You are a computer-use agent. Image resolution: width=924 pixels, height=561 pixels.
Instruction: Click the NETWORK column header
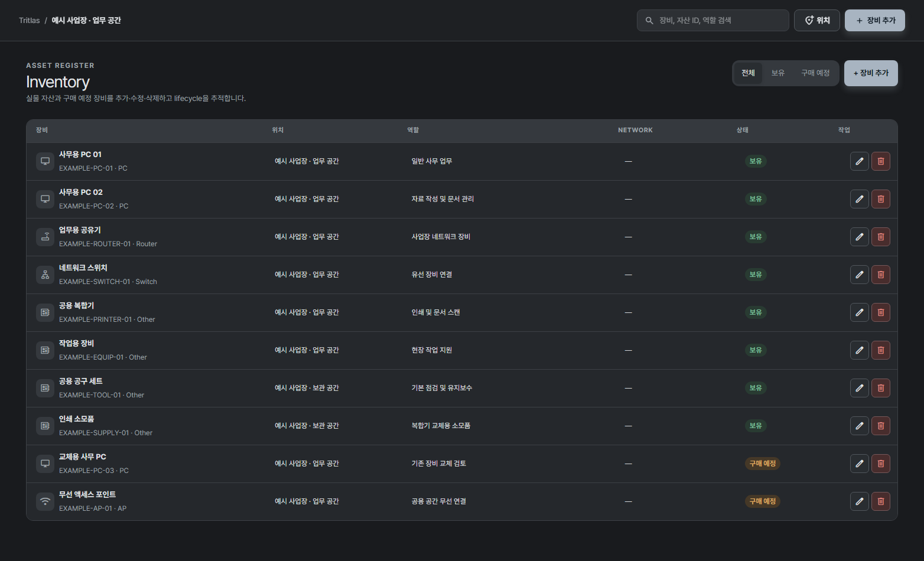(635, 130)
